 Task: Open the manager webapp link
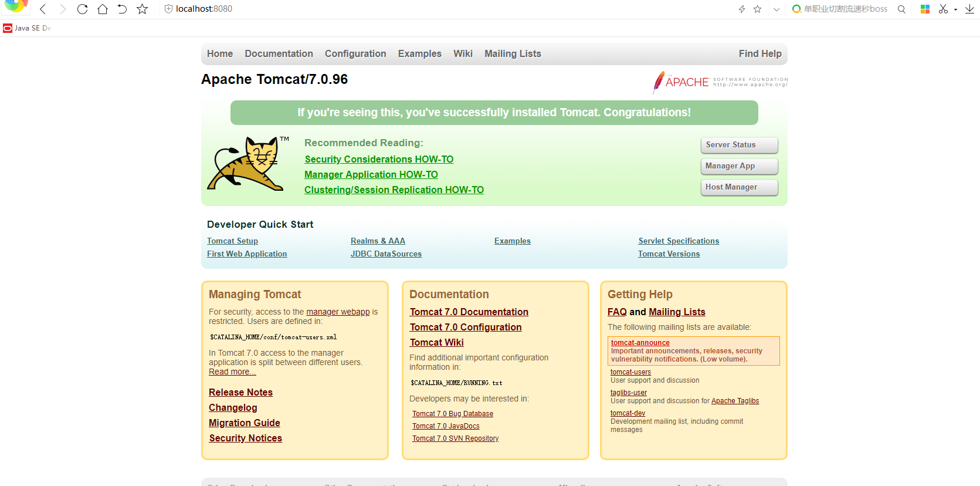[338, 312]
